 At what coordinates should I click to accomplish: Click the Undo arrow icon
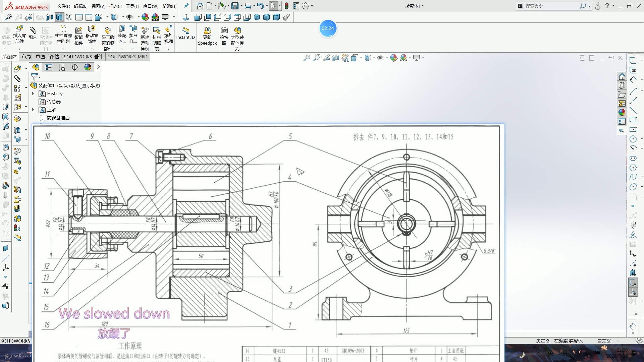pyautogui.click(x=260, y=6)
